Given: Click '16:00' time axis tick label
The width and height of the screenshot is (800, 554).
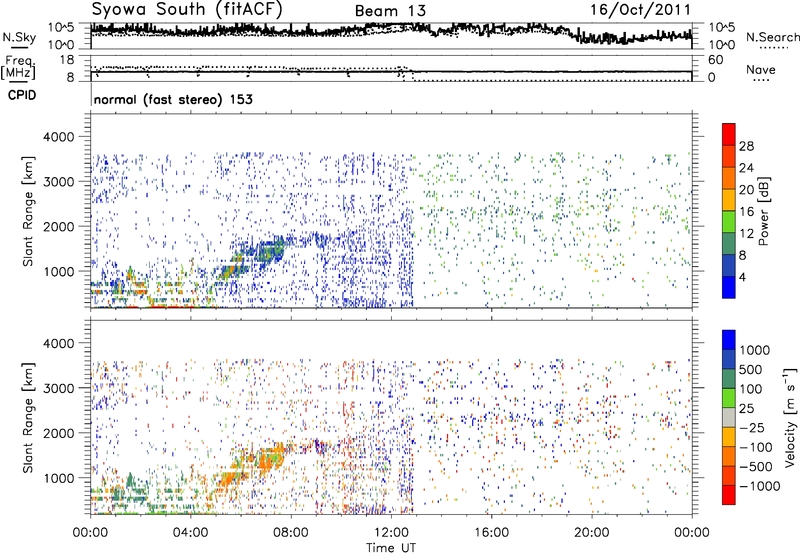Looking at the screenshot, I should pos(491,533).
